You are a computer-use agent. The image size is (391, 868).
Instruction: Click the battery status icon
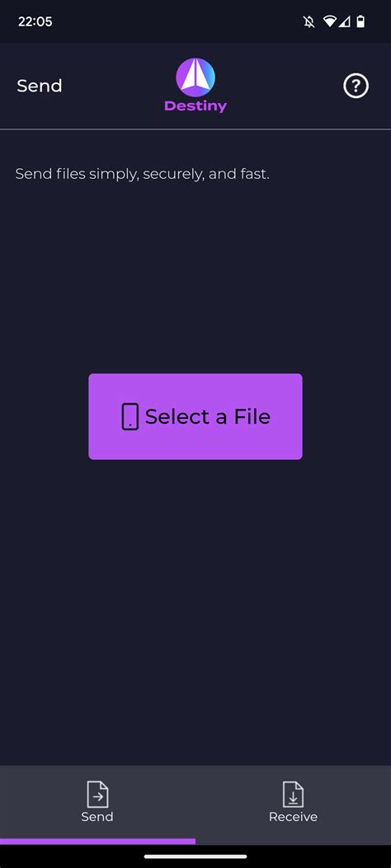[x=360, y=22]
